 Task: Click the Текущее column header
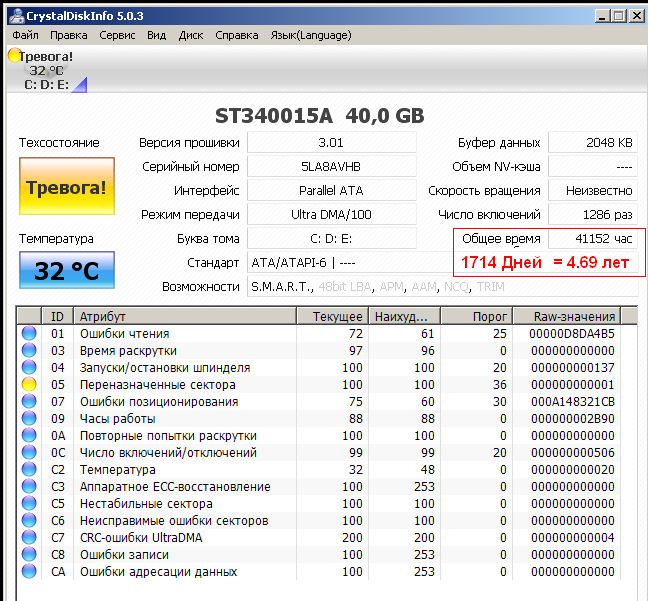332,316
